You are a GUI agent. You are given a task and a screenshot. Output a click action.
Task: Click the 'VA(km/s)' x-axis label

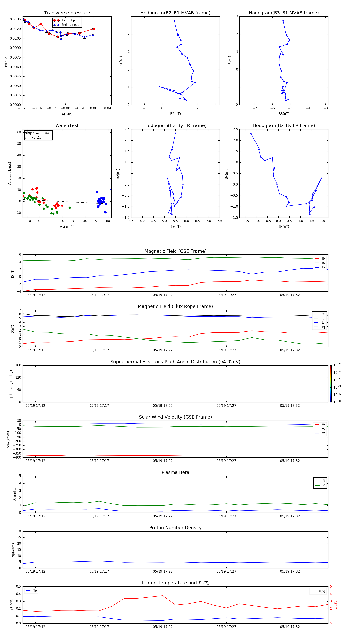tap(67, 227)
